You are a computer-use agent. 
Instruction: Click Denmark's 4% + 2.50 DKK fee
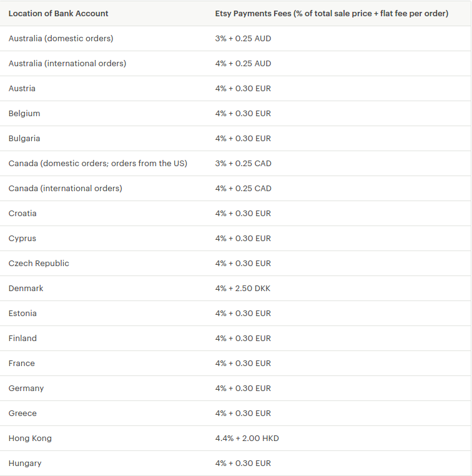tap(243, 288)
